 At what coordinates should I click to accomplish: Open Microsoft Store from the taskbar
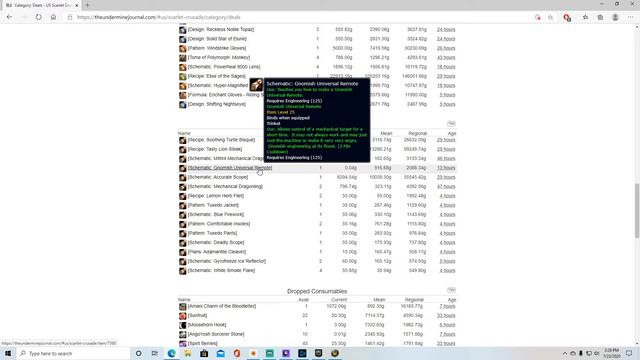[x=204, y=353]
